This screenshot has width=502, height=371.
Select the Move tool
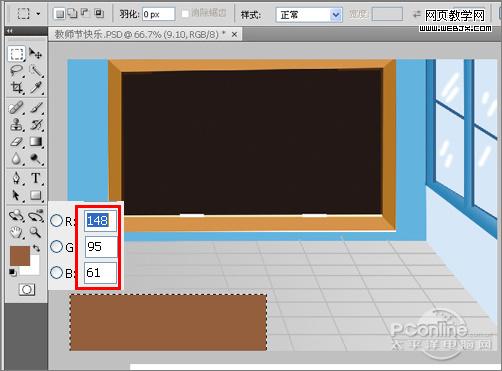35,53
